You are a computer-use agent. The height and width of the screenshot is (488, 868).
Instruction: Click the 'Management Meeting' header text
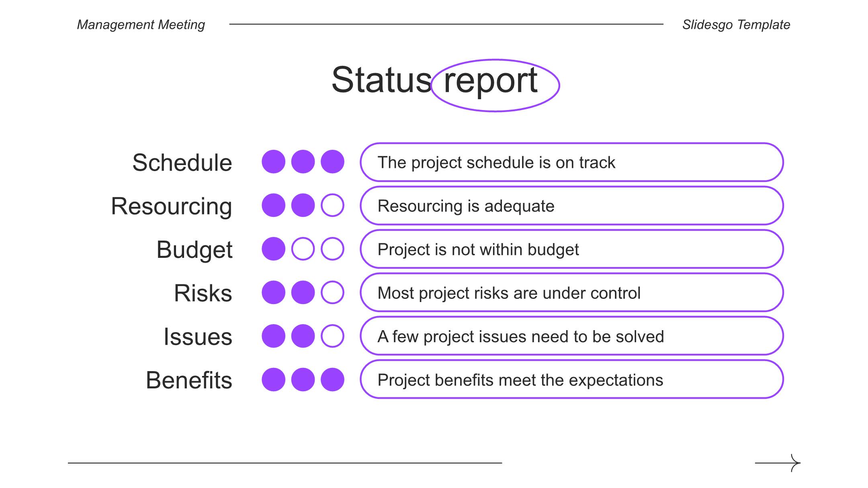point(141,25)
